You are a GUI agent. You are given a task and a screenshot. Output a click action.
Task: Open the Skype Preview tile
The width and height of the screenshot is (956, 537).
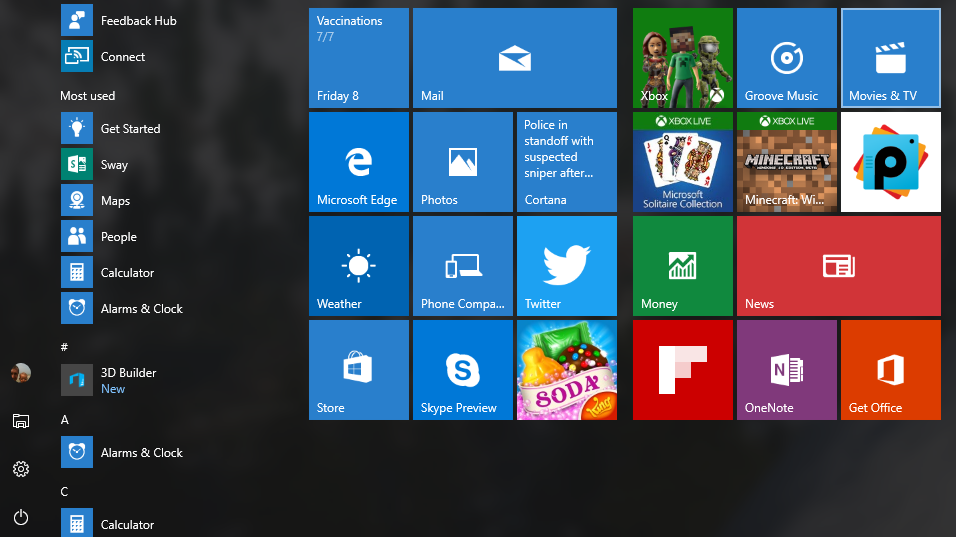[462, 369]
